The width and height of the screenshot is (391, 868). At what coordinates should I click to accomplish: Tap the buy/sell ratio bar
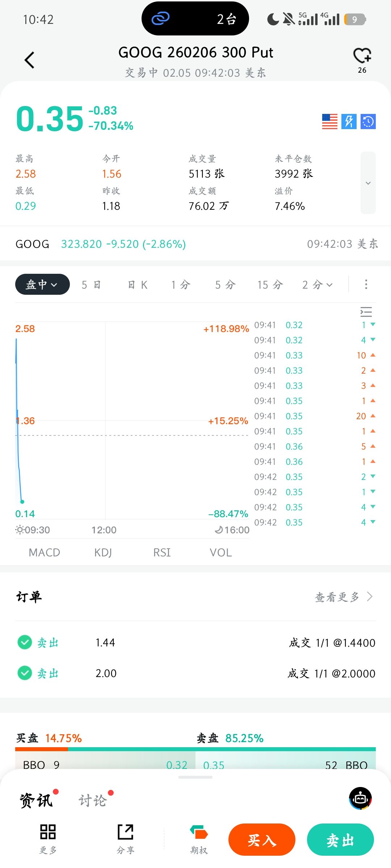pyautogui.click(x=195, y=749)
